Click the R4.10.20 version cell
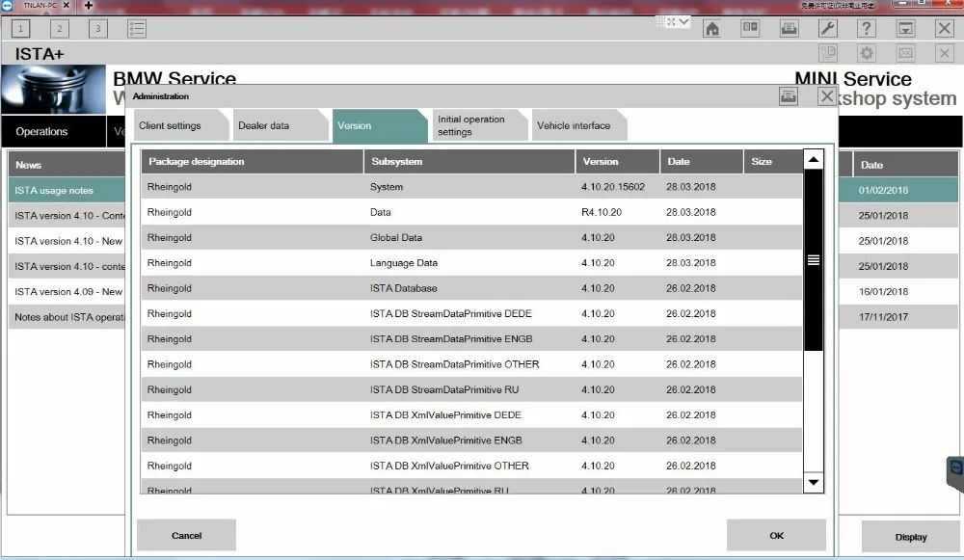964x560 pixels. (x=602, y=212)
